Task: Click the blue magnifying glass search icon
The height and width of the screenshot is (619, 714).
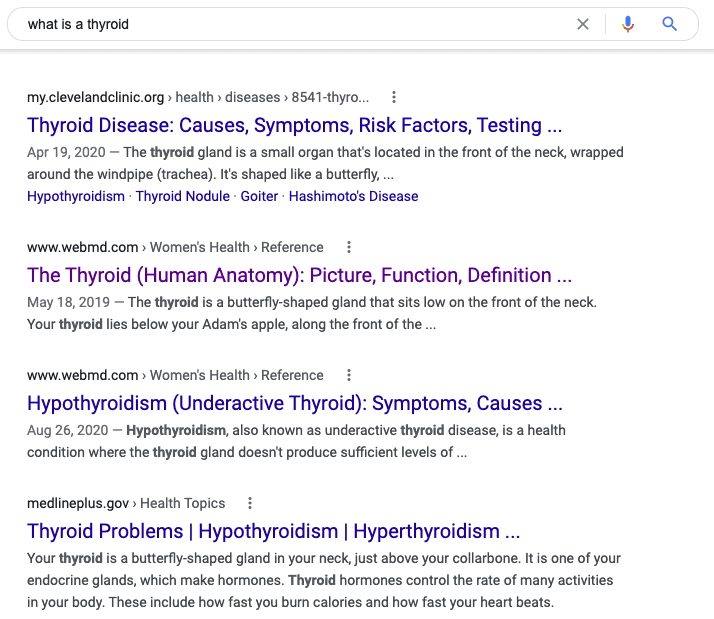Action: (x=669, y=24)
